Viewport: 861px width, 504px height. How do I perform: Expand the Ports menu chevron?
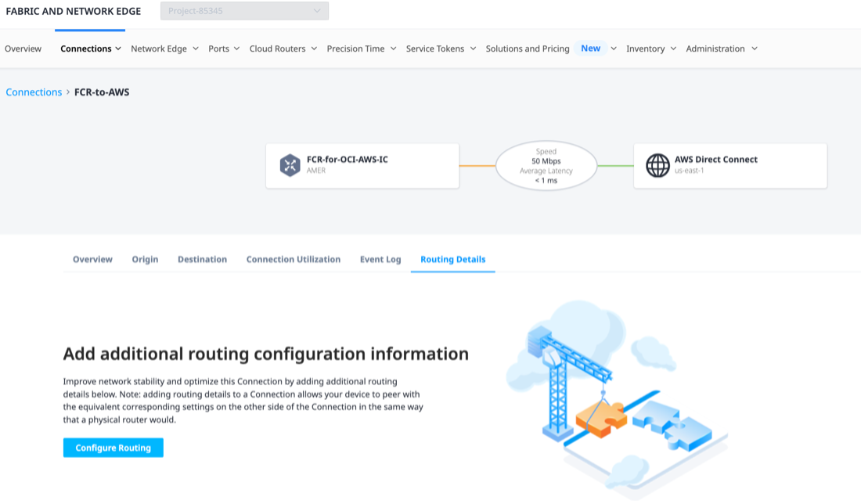click(236, 49)
